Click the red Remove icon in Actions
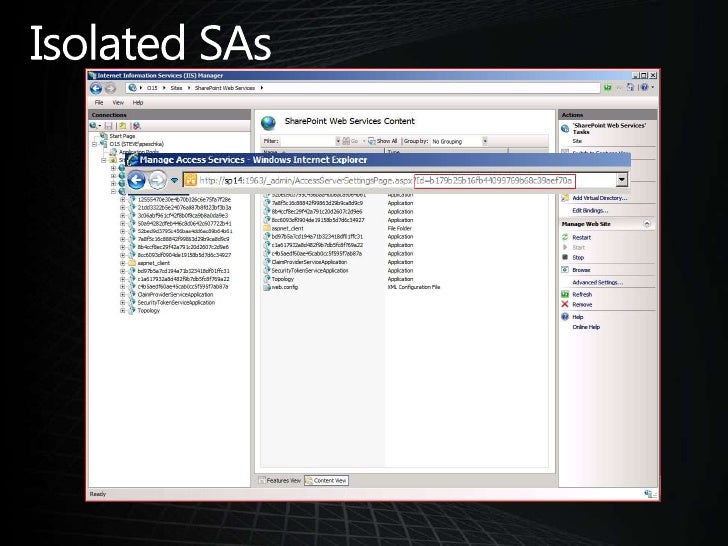 coord(565,304)
